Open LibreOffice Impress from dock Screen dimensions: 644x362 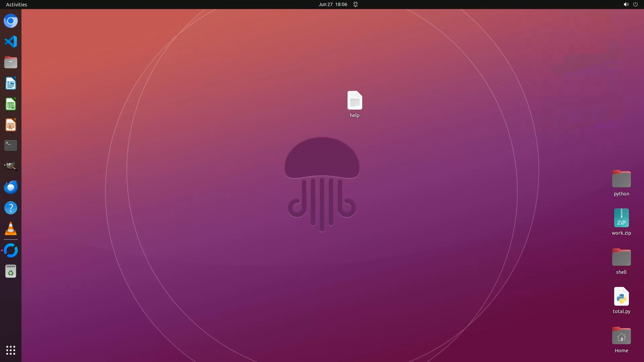(x=11, y=125)
